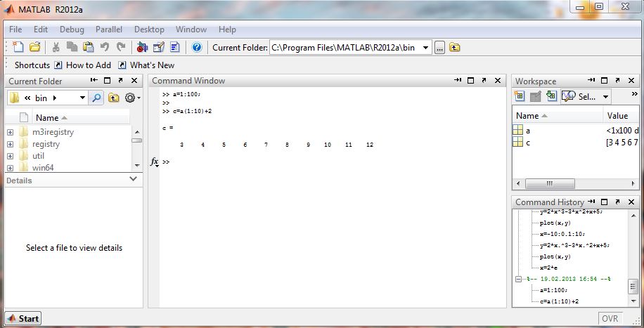644x328 pixels.
Task: Click the Cut scissors icon
Action: pyautogui.click(x=56, y=47)
